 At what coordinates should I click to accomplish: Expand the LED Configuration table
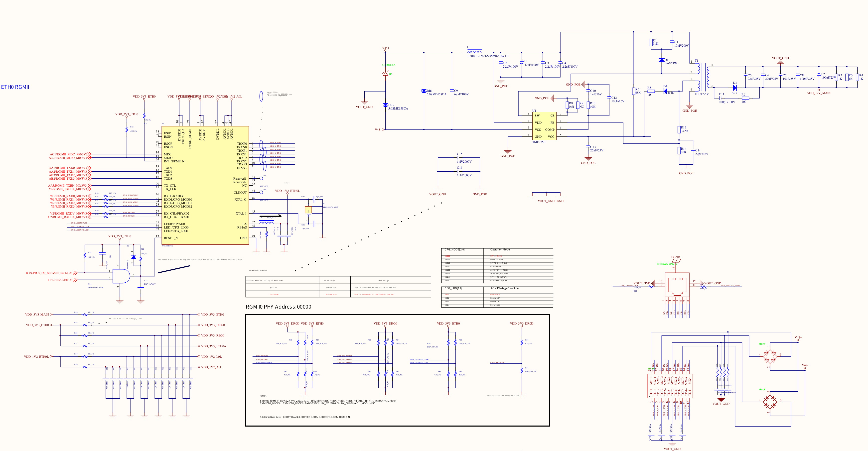258,270
